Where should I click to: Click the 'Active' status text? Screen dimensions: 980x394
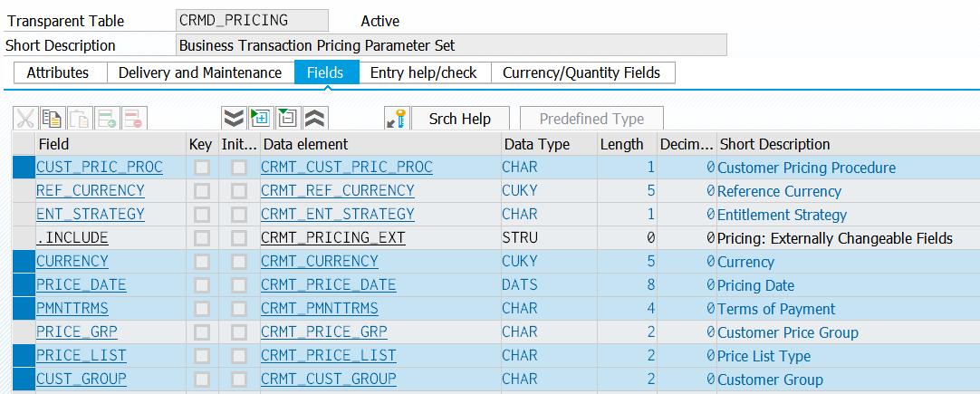[x=380, y=21]
